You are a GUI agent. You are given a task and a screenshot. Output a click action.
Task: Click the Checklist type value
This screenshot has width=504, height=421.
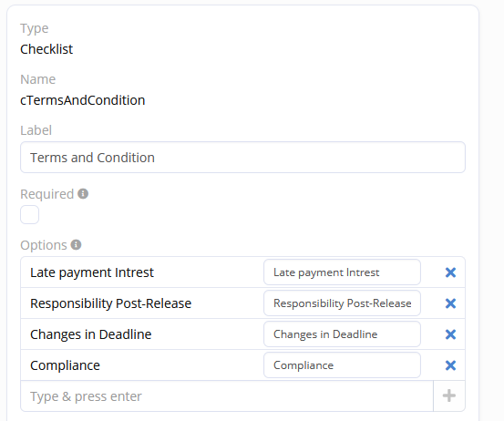pos(46,49)
